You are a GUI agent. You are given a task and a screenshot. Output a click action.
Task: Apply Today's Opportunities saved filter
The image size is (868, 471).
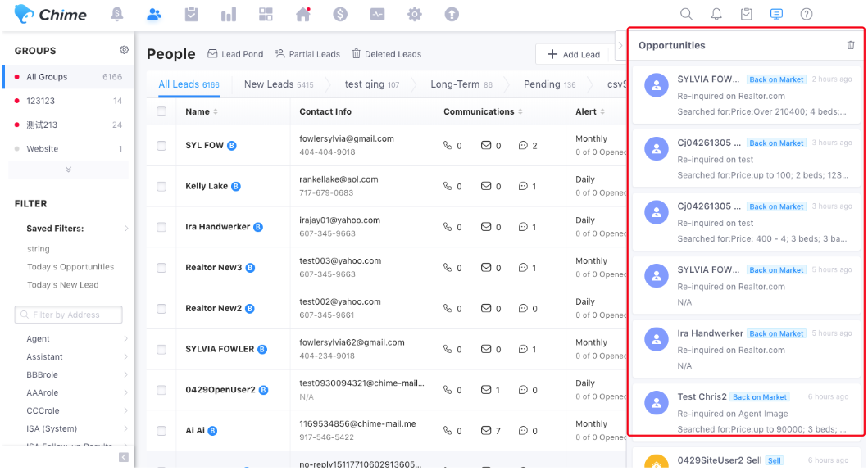(70, 266)
